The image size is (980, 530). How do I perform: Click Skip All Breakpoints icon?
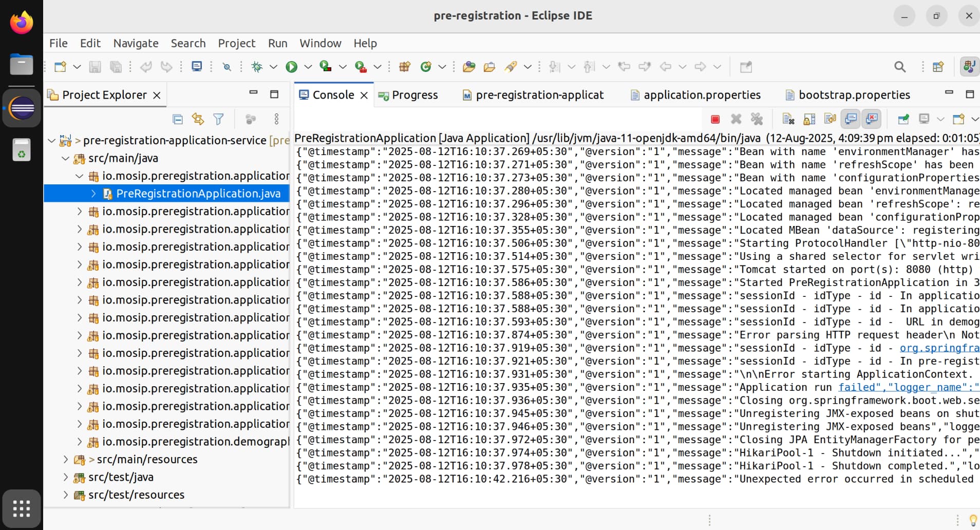(227, 67)
